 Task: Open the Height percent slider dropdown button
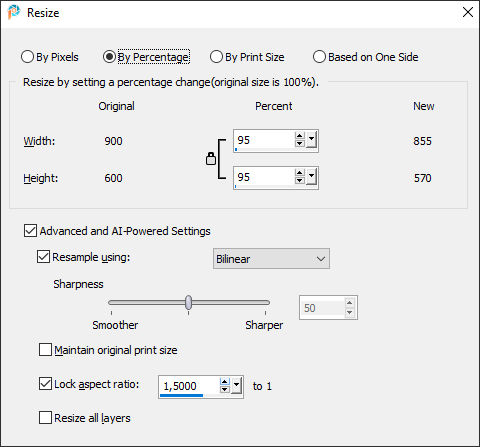[311, 177]
